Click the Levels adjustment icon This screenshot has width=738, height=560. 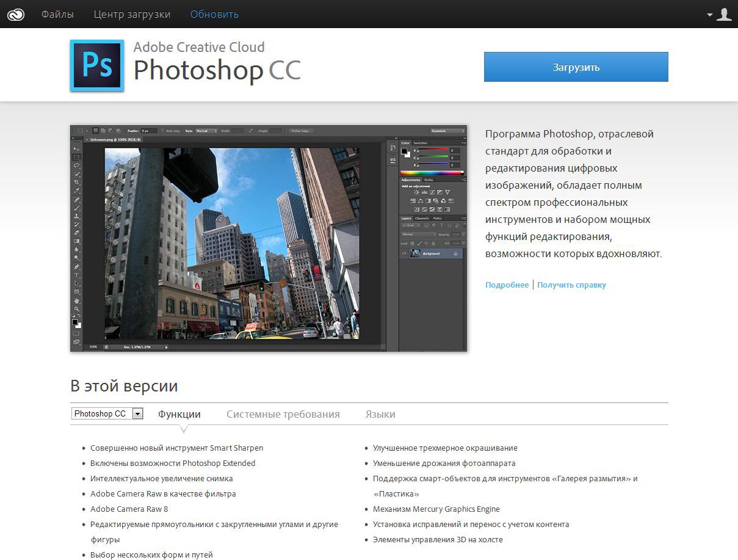pyautogui.click(x=424, y=192)
